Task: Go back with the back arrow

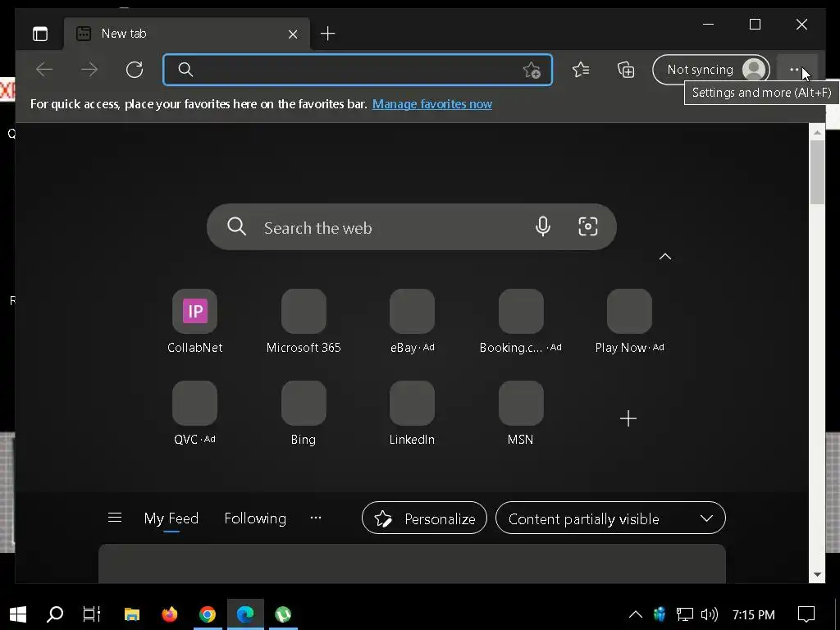Action: coord(44,70)
